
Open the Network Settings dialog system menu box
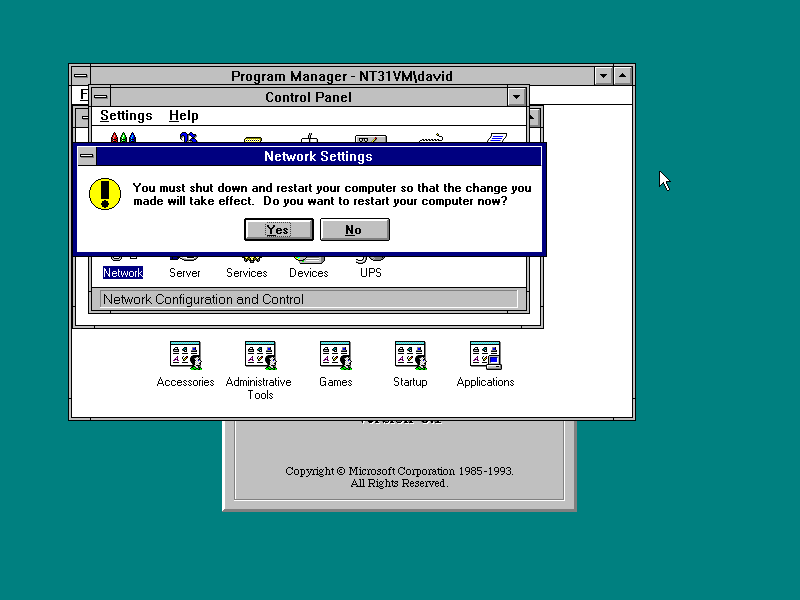click(x=87, y=156)
